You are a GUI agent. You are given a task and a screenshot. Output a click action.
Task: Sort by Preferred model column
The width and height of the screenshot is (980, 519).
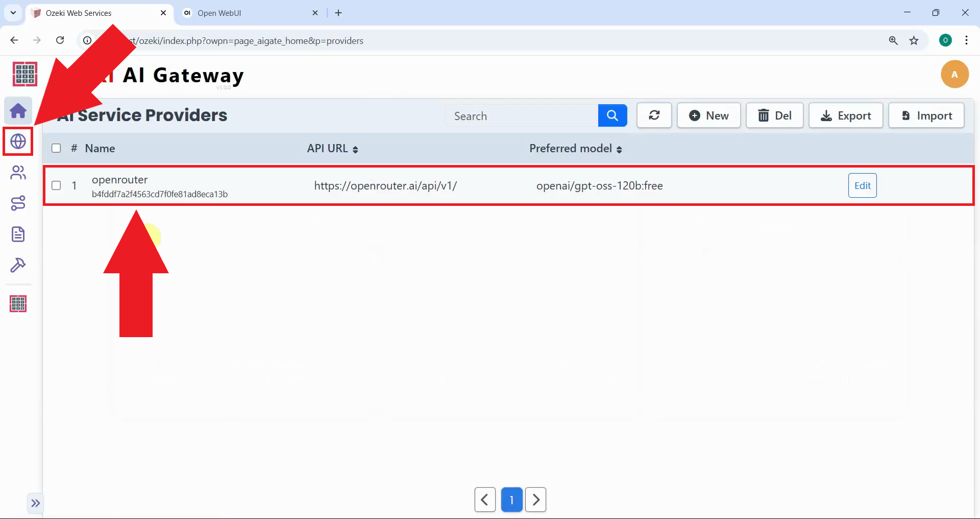pos(575,149)
